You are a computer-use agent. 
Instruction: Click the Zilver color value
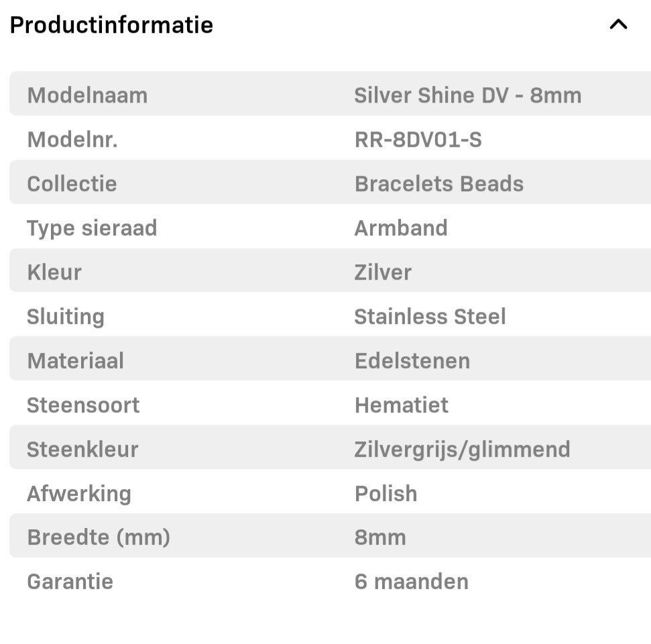(x=383, y=272)
